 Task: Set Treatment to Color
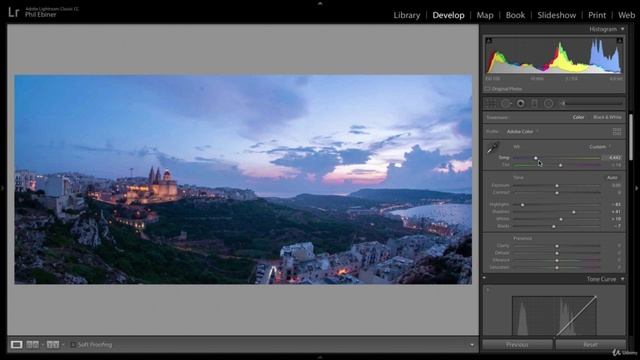tap(578, 117)
